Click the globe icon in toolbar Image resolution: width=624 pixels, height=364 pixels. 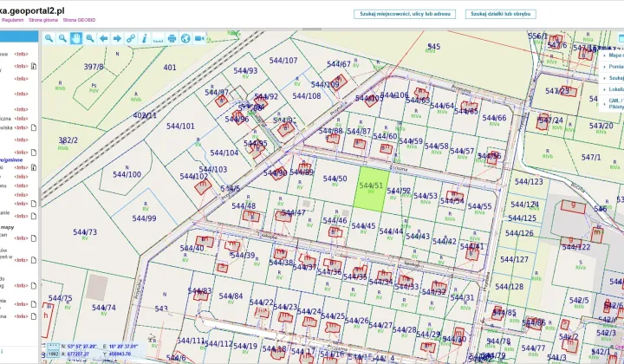185,38
